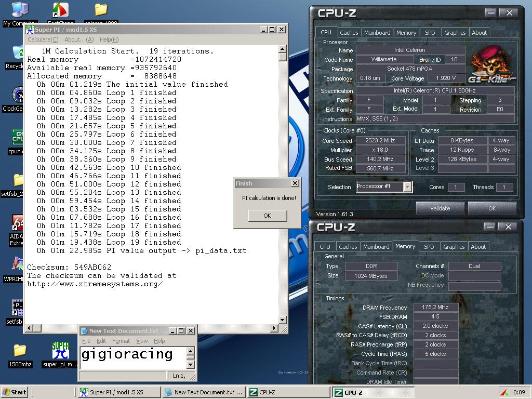This screenshot has height=399, width=532.
Task: Click DRAM Frequency 175.2 MHz value
Action: coord(435,307)
